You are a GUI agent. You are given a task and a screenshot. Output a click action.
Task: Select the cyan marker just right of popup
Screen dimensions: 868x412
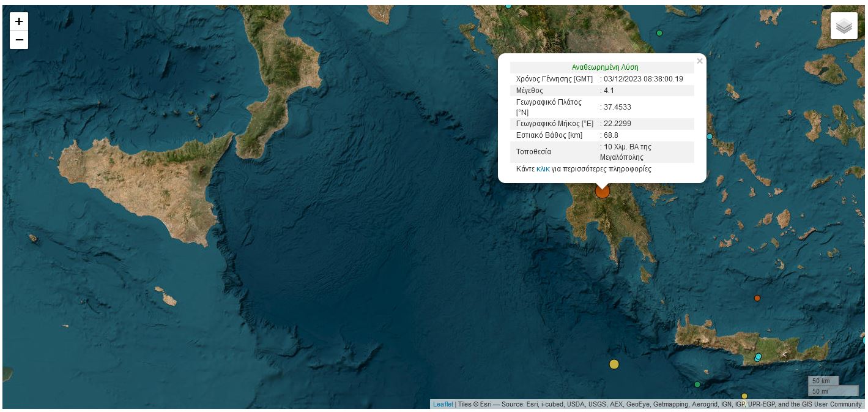pos(710,137)
